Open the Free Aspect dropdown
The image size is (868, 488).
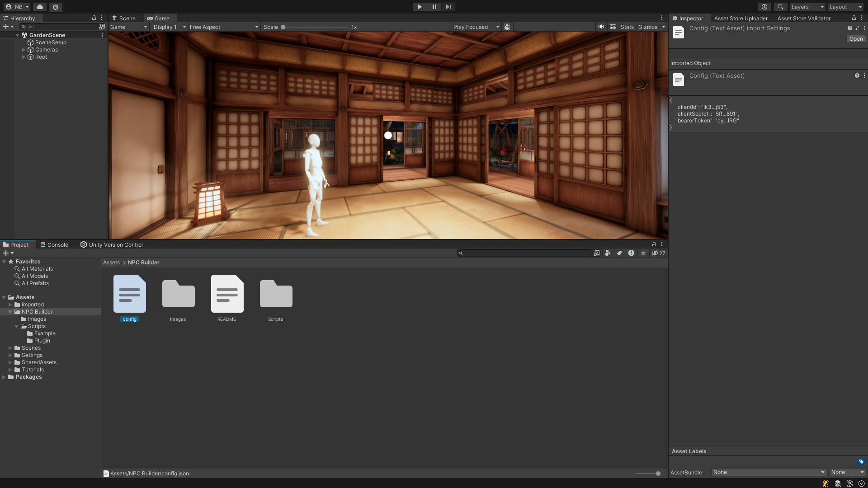pyautogui.click(x=224, y=27)
